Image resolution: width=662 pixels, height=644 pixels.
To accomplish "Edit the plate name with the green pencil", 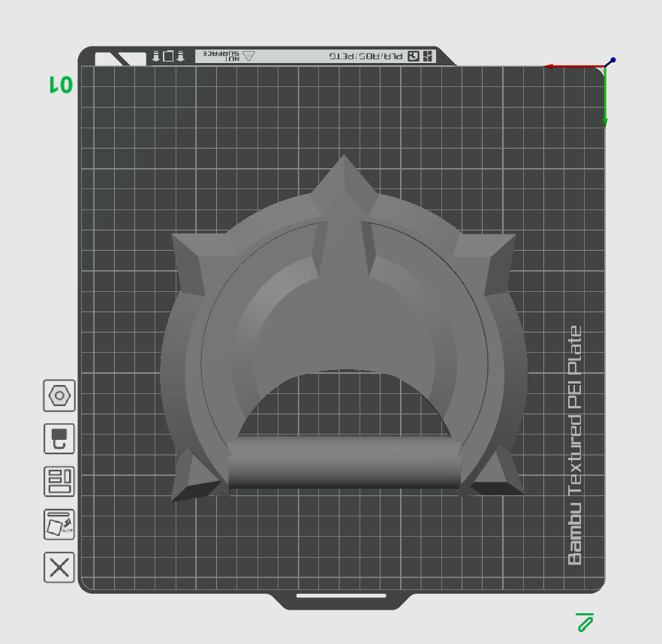I will coord(585,622).
